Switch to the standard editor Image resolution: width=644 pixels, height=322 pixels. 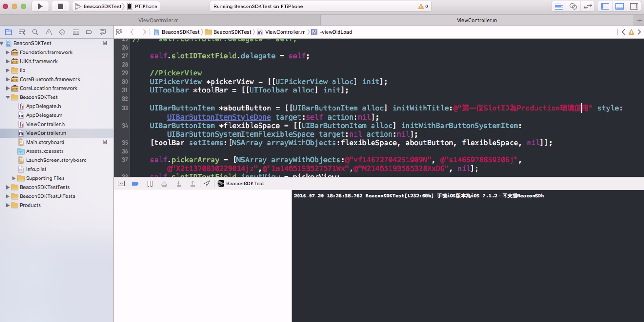click(558, 6)
